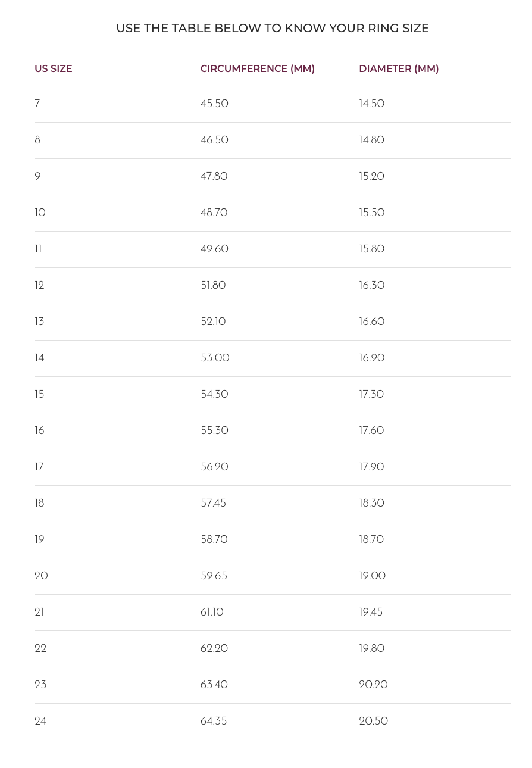Click the DIAMETER (MM) column header

pyautogui.click(x=399, y=69)
